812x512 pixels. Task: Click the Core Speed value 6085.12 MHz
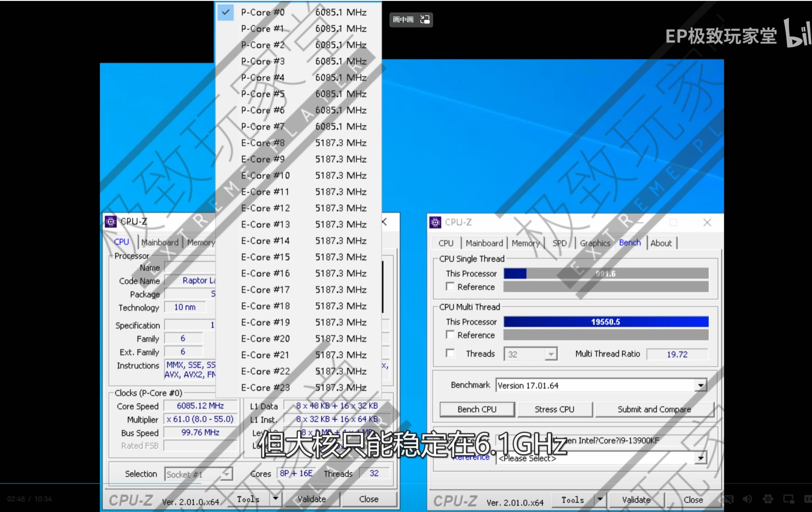200,406
